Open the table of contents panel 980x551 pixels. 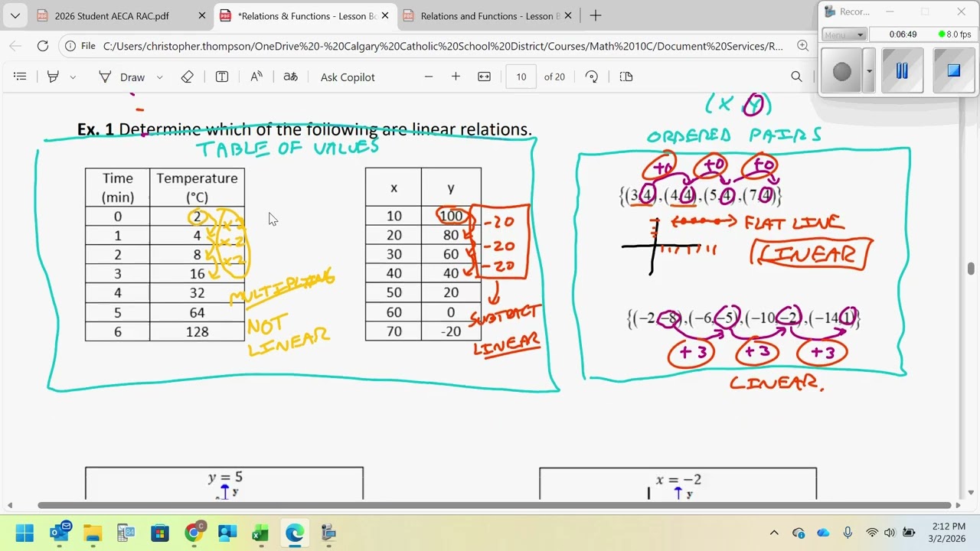coord(21,77)
